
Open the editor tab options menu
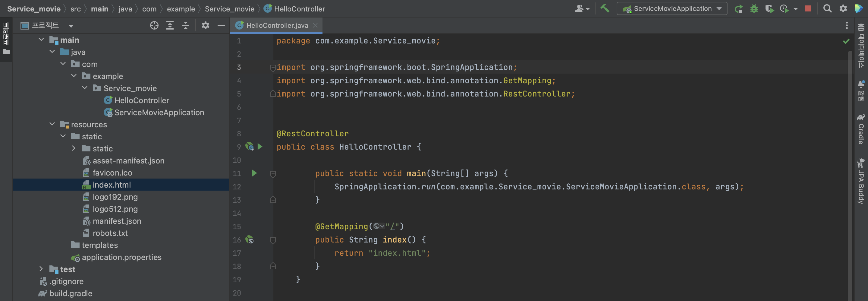pos(847,25)
